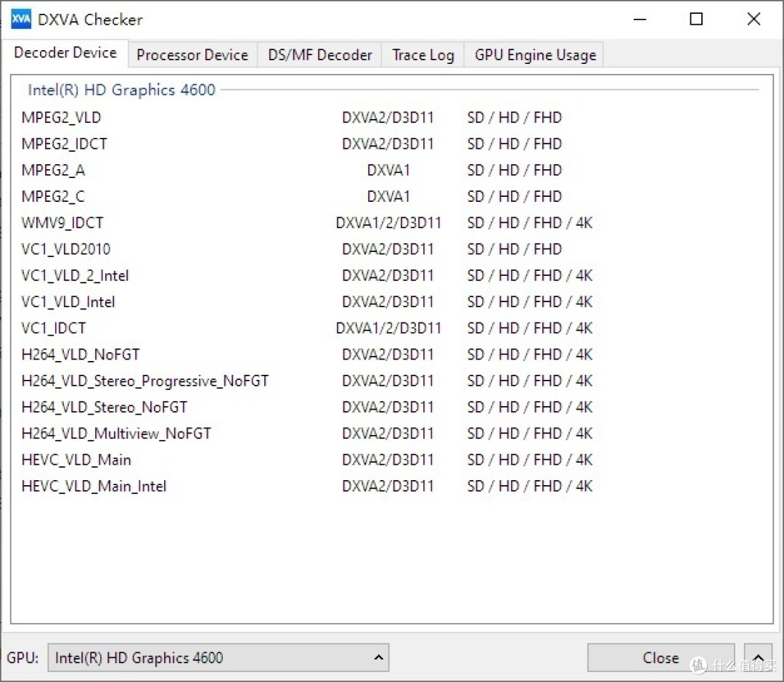The width and height of the screenshot is (784, 682).
Task: Select the MPEG2_IDCT decoder entry
Action: click(x=64, y=144)
